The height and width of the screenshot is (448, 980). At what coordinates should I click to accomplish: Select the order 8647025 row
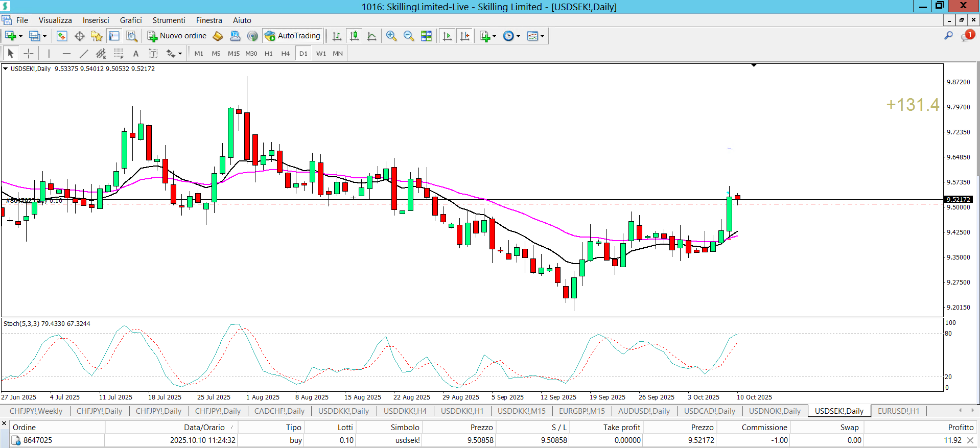pyautogui.click(x=38, y=440)
